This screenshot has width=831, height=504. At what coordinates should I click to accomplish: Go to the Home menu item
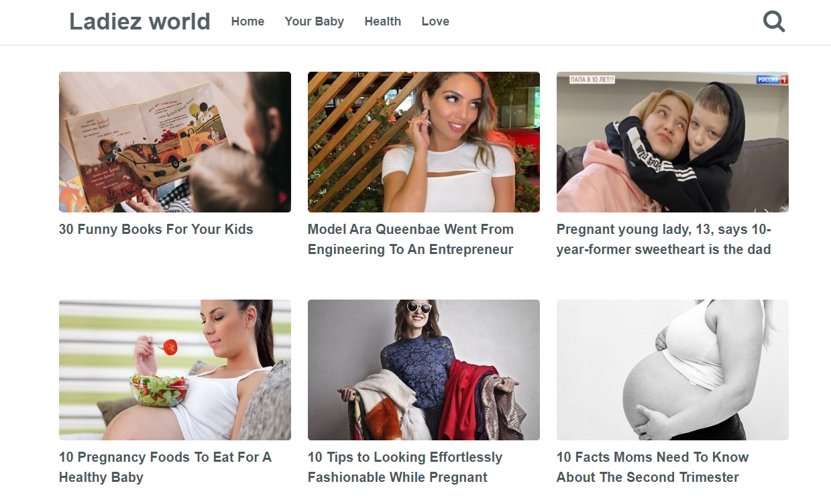point(247,21)
